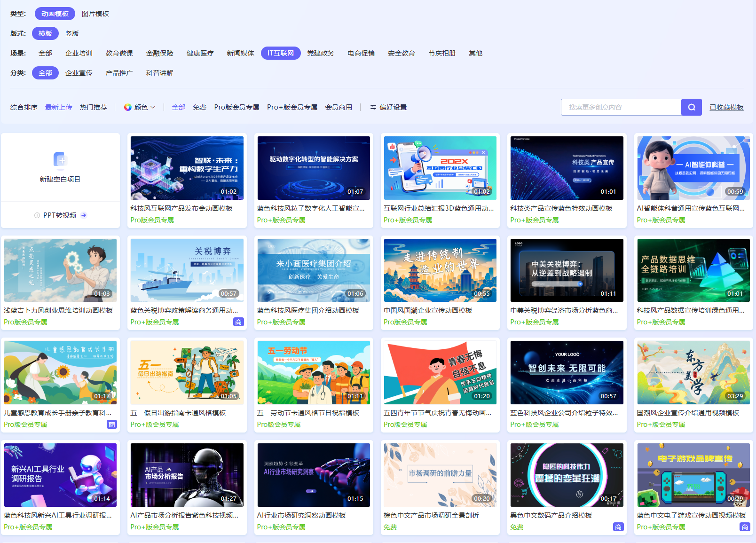Filter by 免费 templates only

pyautogui.click(x=199, y=107)
